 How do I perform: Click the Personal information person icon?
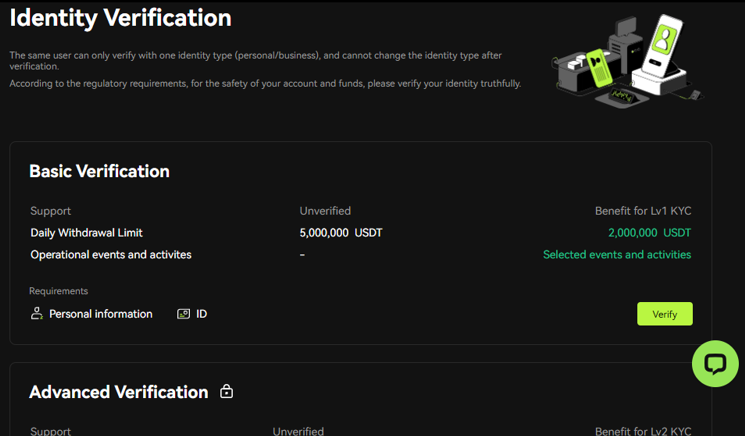pos(37,313)
